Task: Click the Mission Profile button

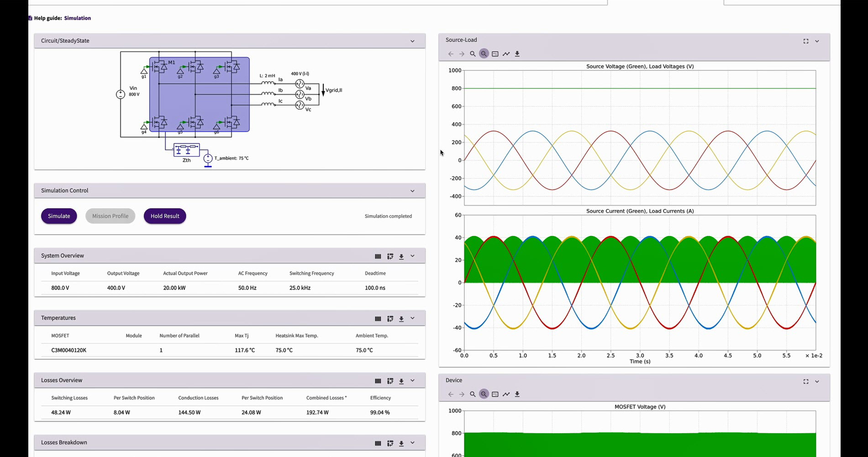Action: 110,216
